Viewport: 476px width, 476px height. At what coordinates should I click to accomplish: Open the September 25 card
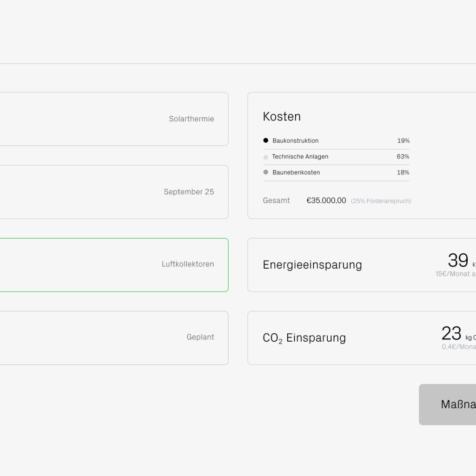coord(114,192)
